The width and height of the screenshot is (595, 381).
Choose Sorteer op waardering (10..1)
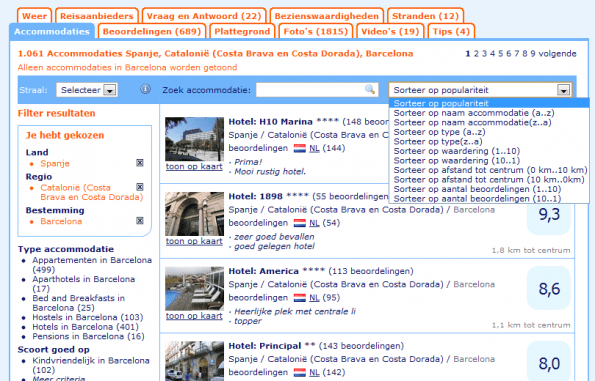tap(456, 161)
